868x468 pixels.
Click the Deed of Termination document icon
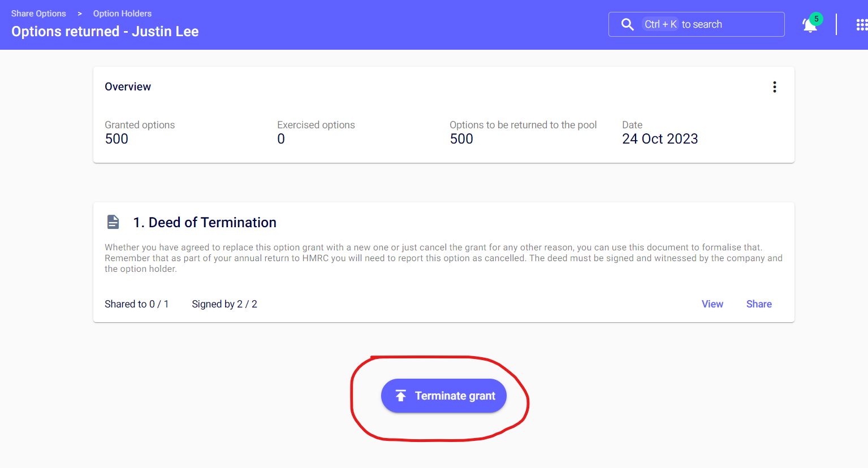pyautogui.click(x=113, y=222)
